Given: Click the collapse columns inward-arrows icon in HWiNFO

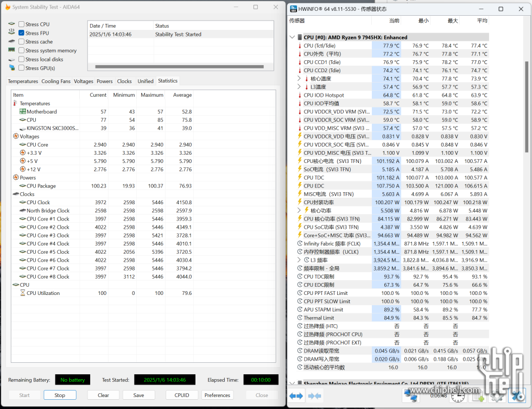Looking at the screenshot, I should tap(314, 396).
